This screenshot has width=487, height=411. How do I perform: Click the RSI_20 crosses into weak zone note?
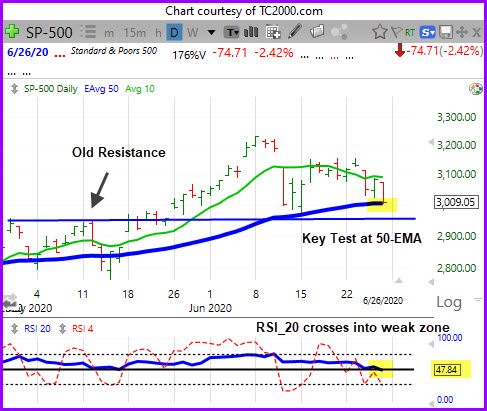pos(353,328)
